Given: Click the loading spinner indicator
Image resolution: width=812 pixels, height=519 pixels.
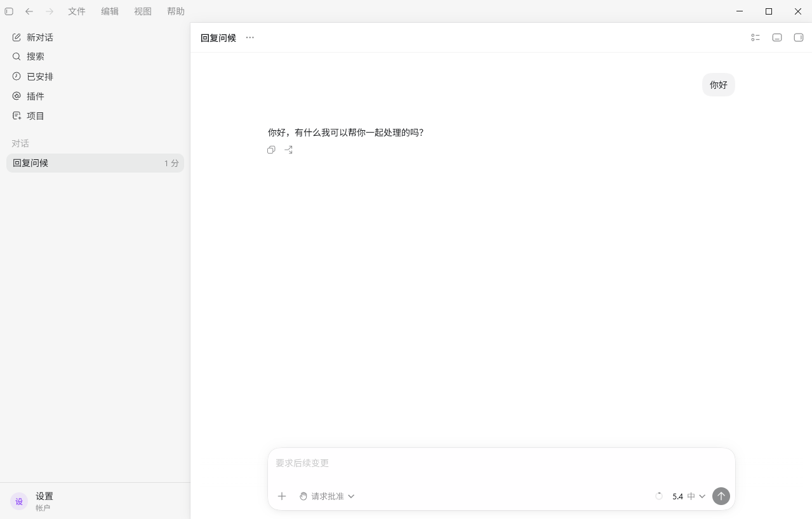Looking at the screenshot, I should click(x=659, y=496).
